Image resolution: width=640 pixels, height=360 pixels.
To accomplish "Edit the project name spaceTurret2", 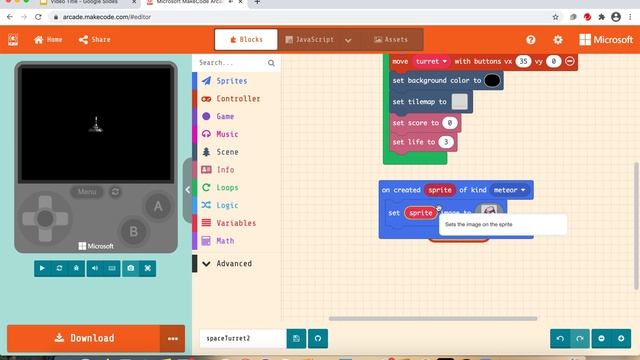I will click(x=243, y=338).
